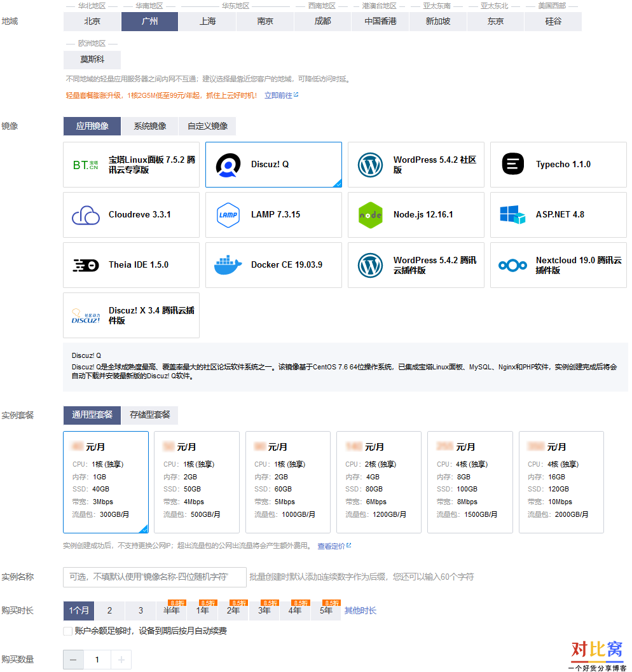Image resolution: width=632 pixels, height=672 pixels.
Task: Click the Docker CE 19.03.9 image name
Action: click(287, 265)
